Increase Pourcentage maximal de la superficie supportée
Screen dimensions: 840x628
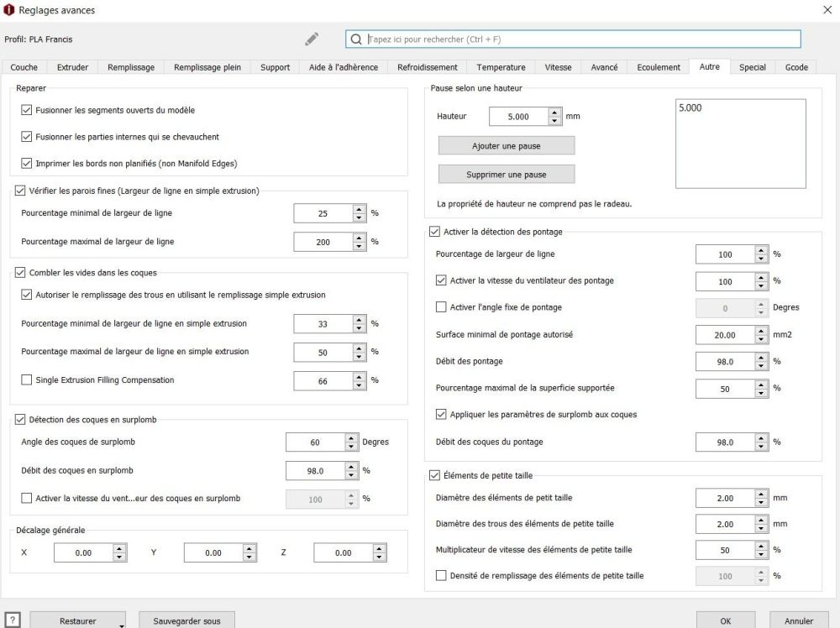point(761,385)
